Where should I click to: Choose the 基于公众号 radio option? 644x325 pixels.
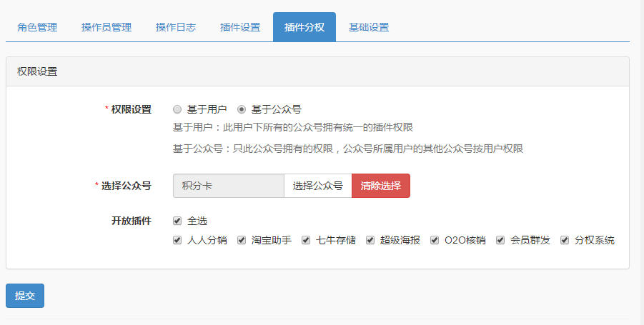(x=242, y=109)
